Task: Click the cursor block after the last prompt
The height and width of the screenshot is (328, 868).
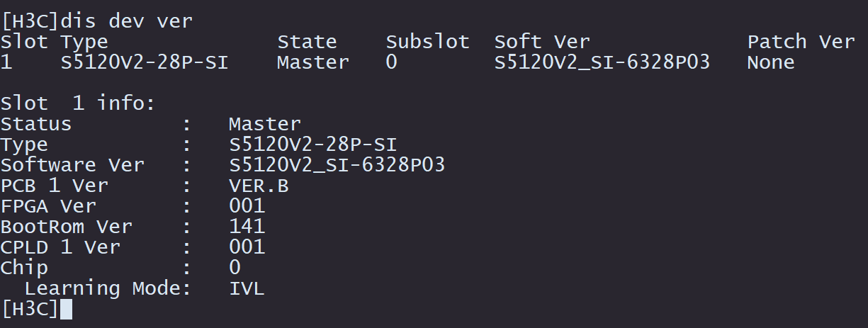Action: click(66, 309)
